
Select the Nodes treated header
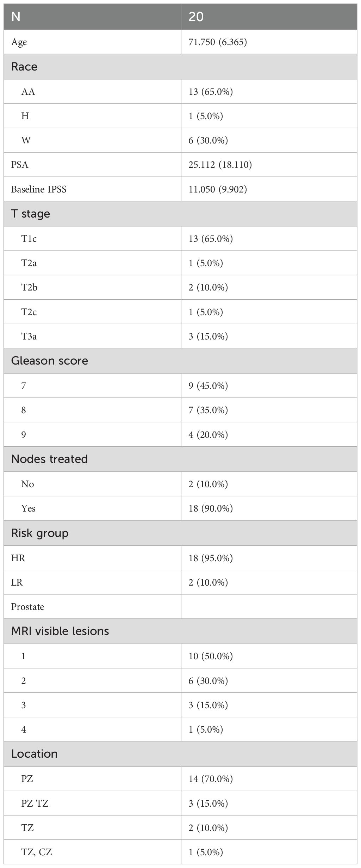(x=49, y=459)
